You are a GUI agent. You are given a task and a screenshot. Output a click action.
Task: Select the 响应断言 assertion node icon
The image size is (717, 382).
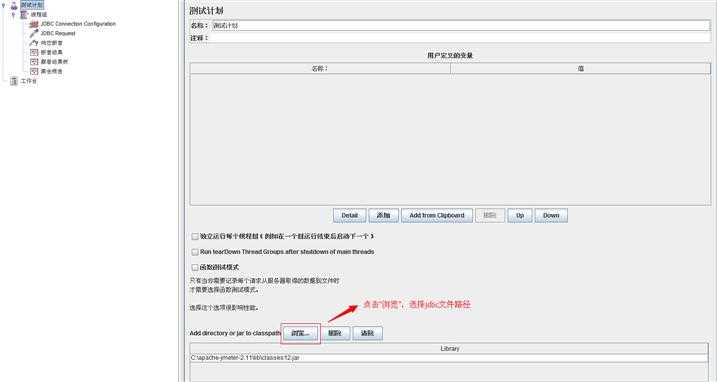pyautogui.click(x=34, y=43)
